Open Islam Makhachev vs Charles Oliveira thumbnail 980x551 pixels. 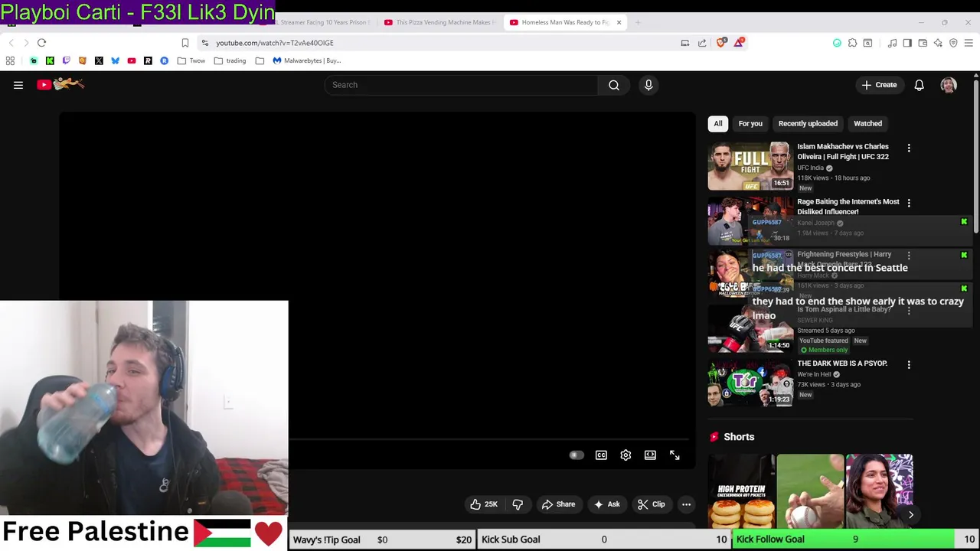(x=750, y=166)
